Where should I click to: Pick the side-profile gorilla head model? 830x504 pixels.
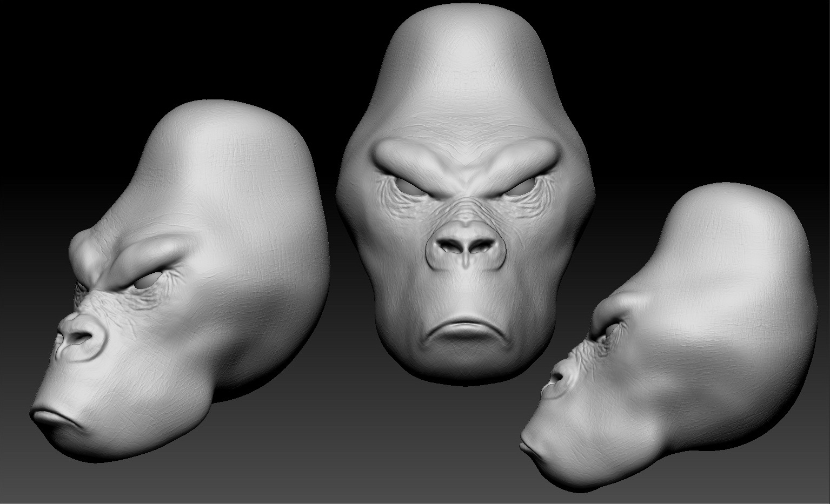click(x=668, y=338)
